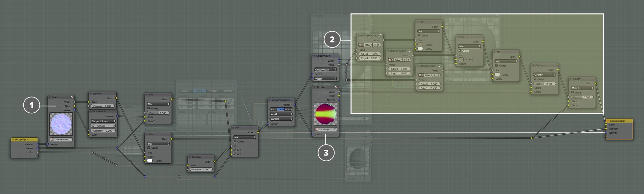Open the Tangent Space dropdown

pos(103,121)
